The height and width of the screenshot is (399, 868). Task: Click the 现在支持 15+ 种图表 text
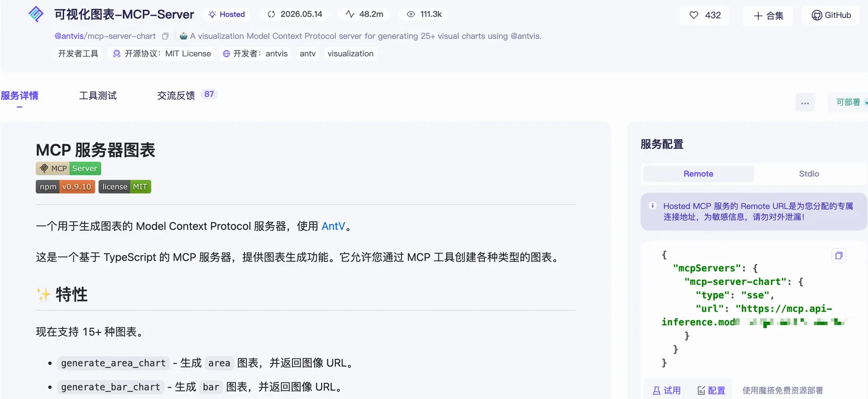pos(90,332)
